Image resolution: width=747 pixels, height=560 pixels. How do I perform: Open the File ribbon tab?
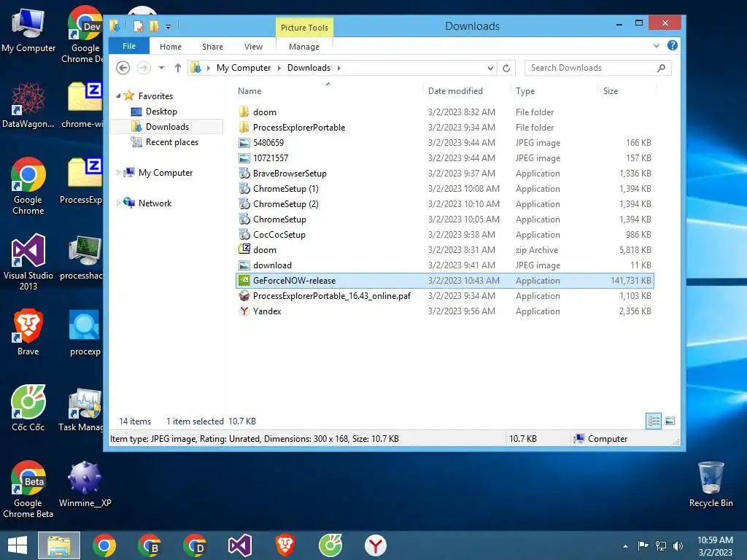(x=129, y=46)
